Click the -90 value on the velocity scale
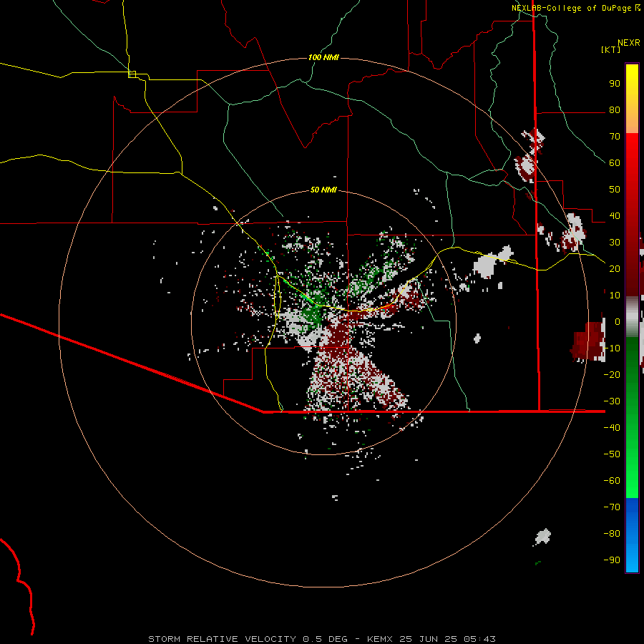The width and height of the screenshot is (644, 644). (612, 560)
